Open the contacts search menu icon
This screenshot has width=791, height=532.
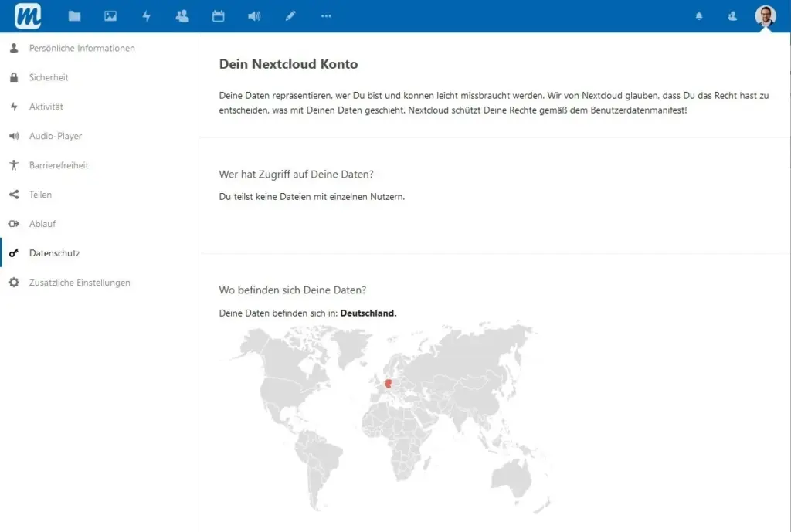[732, 16]
